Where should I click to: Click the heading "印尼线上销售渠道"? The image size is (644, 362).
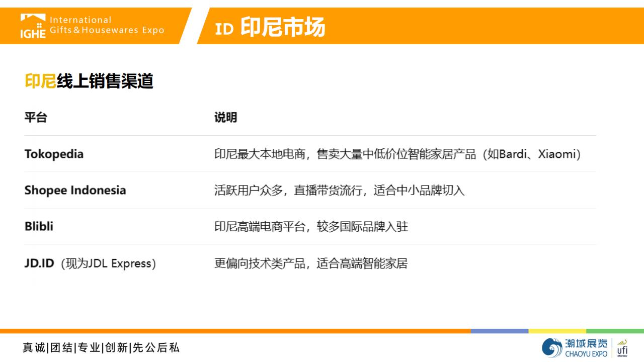pyautogui.click(x=89, y=81)
